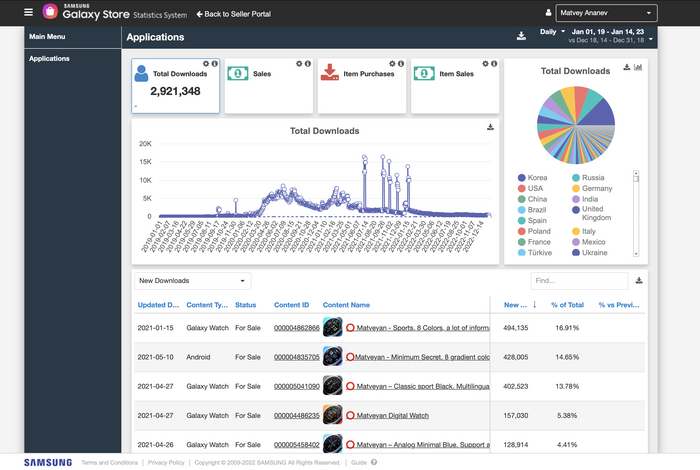Sort table by Content Name column
Viewport: 700px width, 470px height.
(346, 305)
